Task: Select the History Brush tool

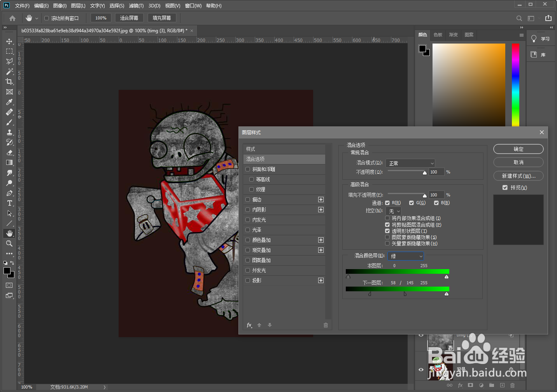Action: (9, 142)
